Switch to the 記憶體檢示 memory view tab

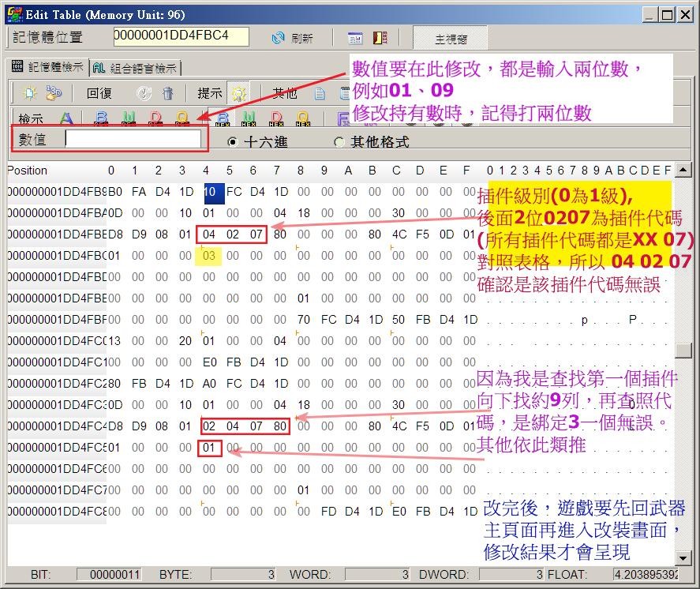(x=47, y=68)
